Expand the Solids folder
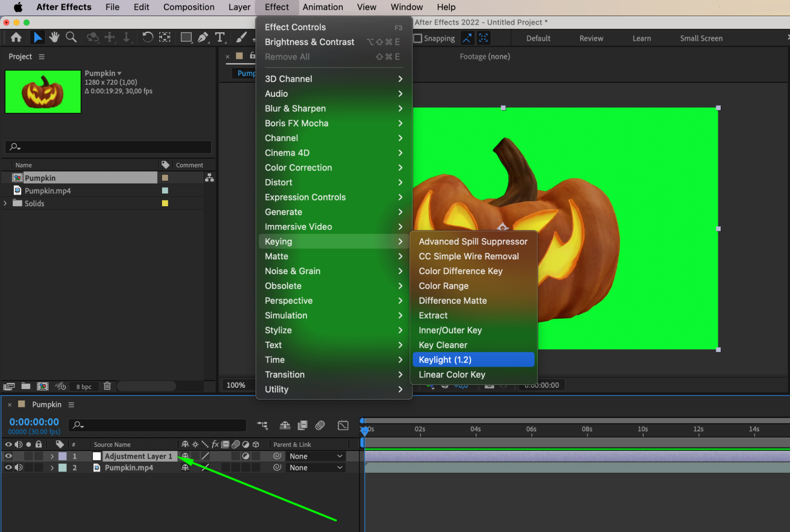The width and height of the screenshot is (790, 532). 5,203
